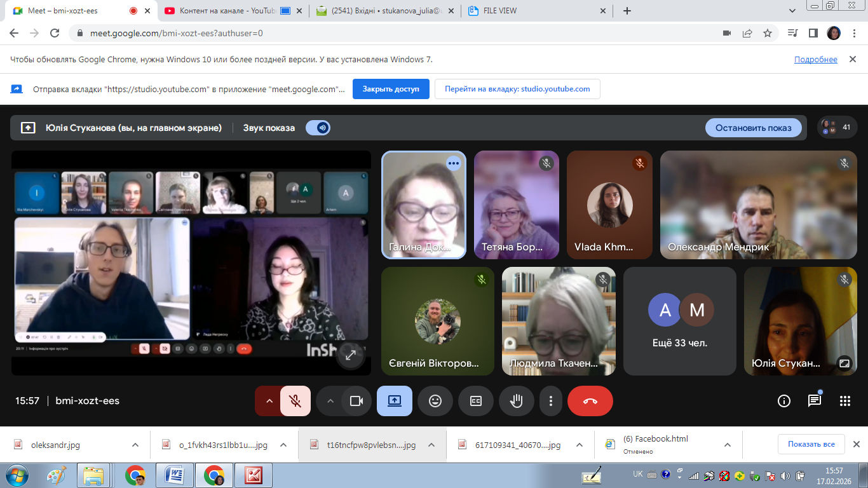Click the red hang up call button

pos(590,401)
